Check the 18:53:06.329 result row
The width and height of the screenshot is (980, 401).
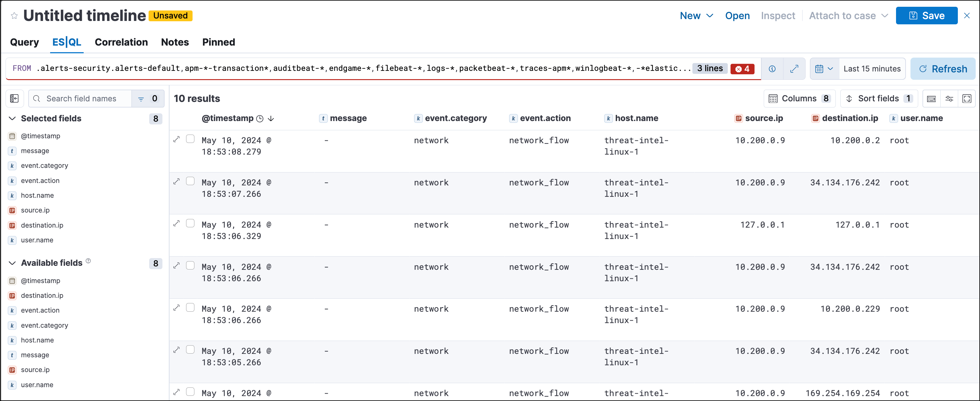pos(190,223)
